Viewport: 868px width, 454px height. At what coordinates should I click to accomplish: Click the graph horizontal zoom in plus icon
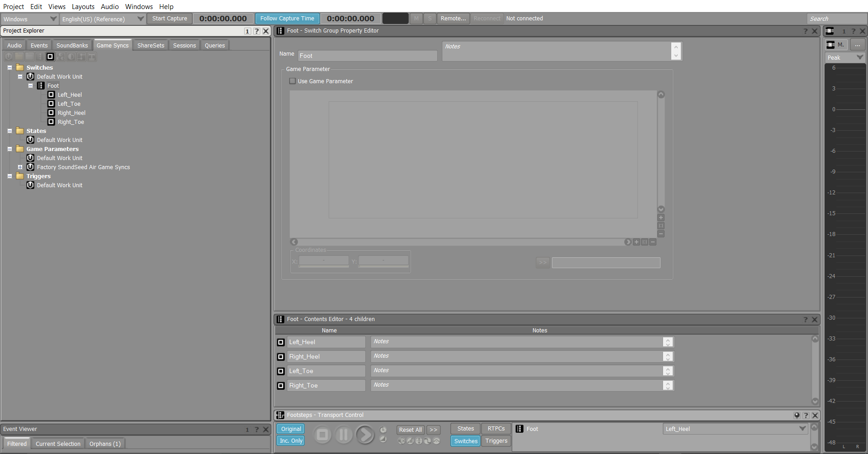637,242
